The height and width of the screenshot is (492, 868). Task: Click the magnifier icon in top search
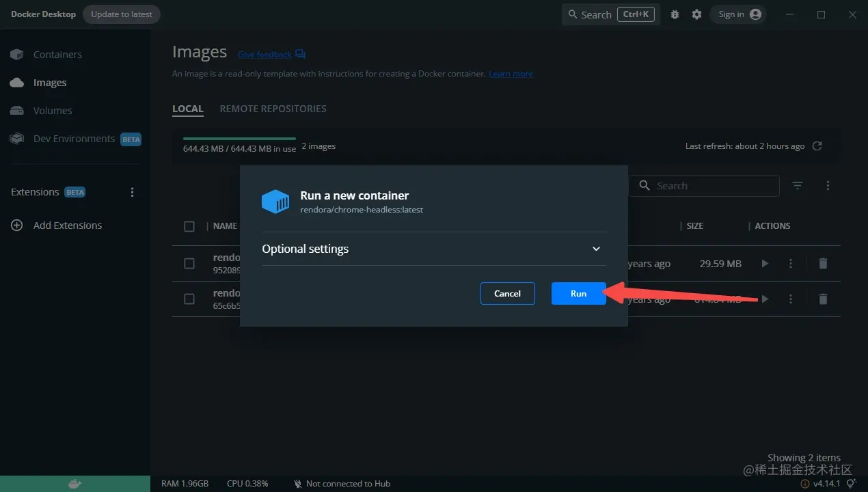tap(573, 14)
